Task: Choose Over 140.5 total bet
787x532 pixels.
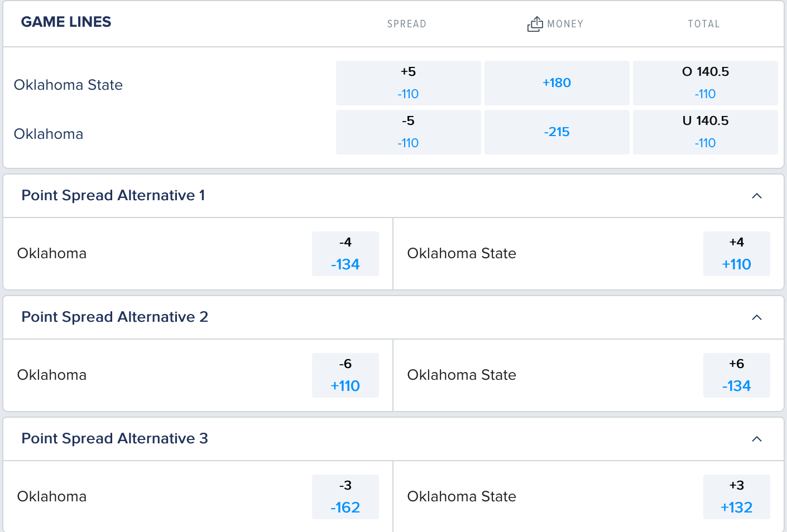Action: pos(706,83)
